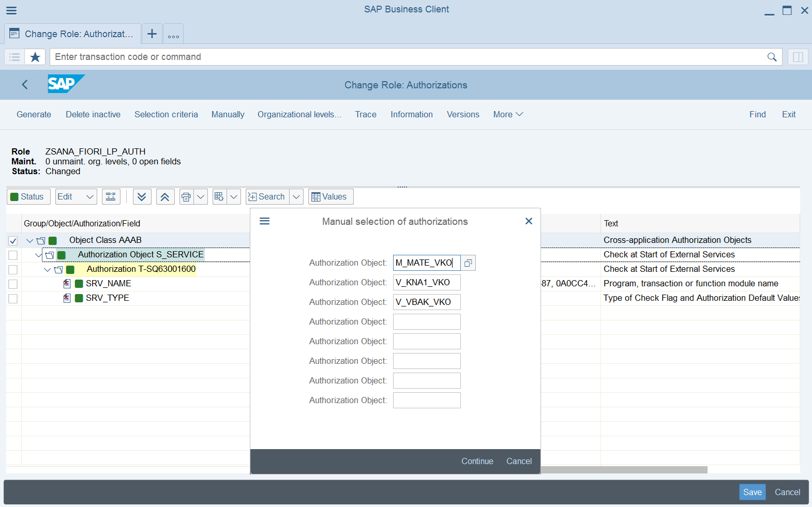
Task: Collapse the Object Class AAAB node
Action: coord(29,240)
